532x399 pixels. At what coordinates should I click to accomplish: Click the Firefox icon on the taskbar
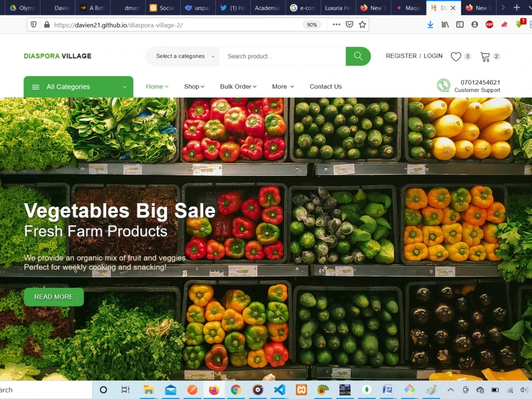pos(214,390)
